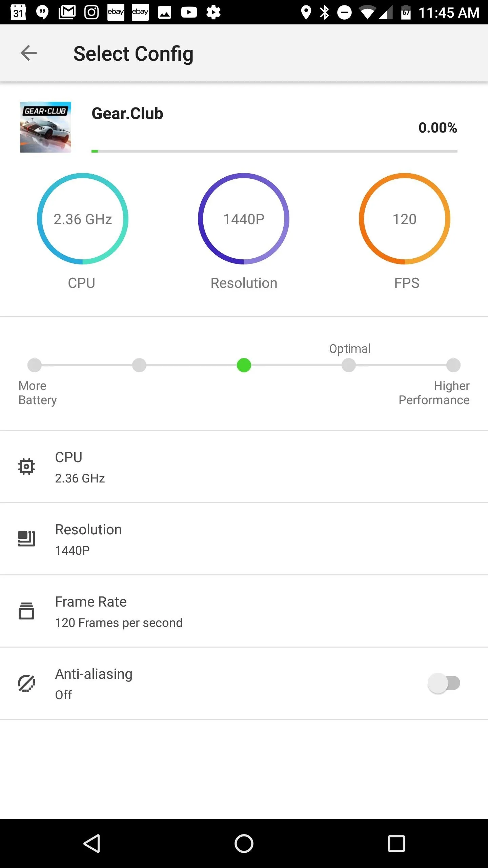Tap the back arrow in header
The height and width of the screenshot is (868, 488).
coord(28,53)
